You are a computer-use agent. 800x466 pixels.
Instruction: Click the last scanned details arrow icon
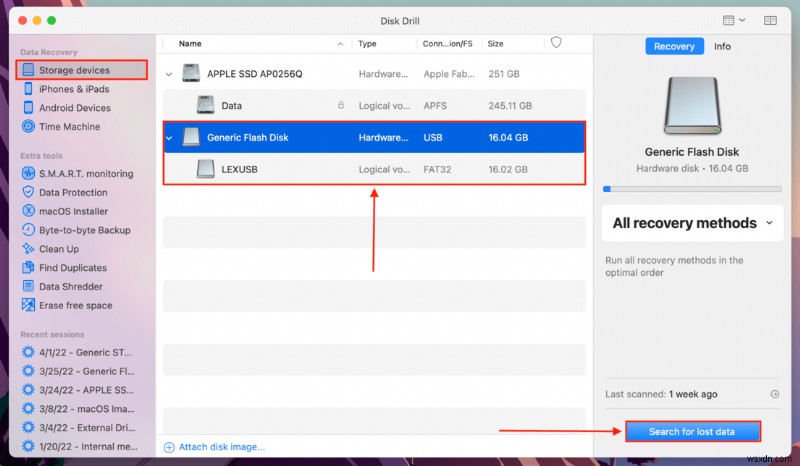[x=774, y=394]
